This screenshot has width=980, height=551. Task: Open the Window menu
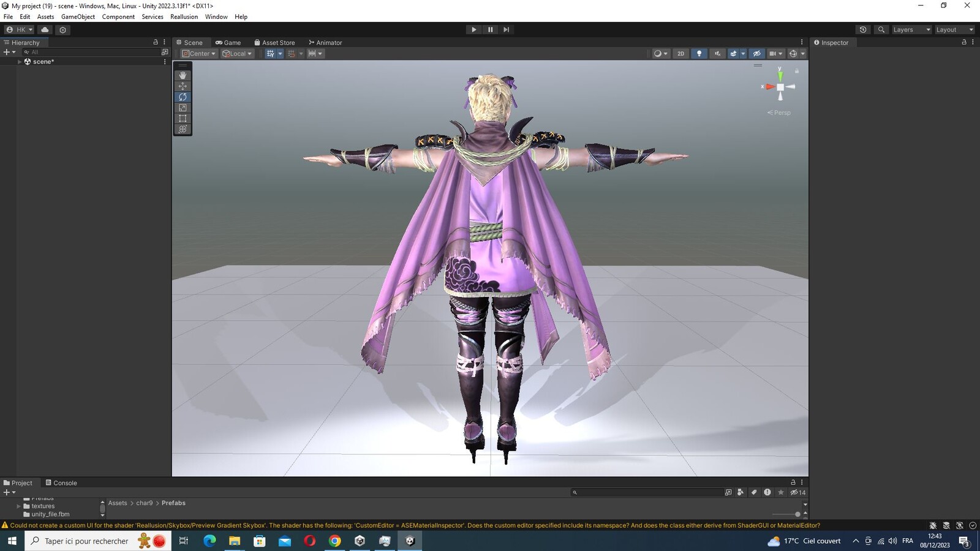(216, 17)
